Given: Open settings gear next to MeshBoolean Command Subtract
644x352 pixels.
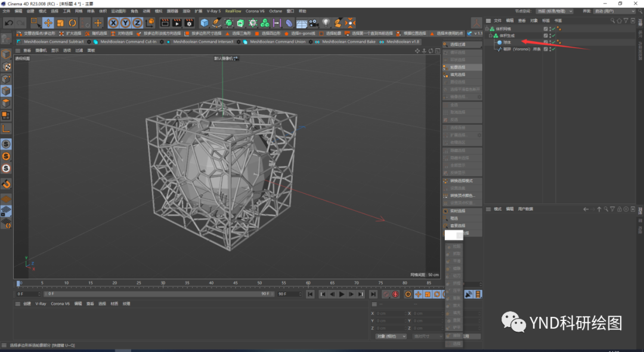Looking at the screenshot, I should 89,42.
